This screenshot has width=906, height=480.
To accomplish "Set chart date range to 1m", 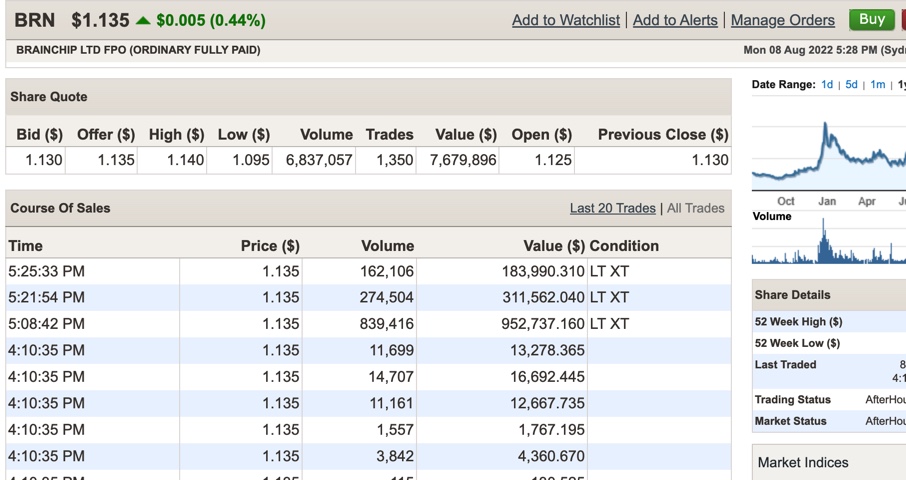I will 877,85.
